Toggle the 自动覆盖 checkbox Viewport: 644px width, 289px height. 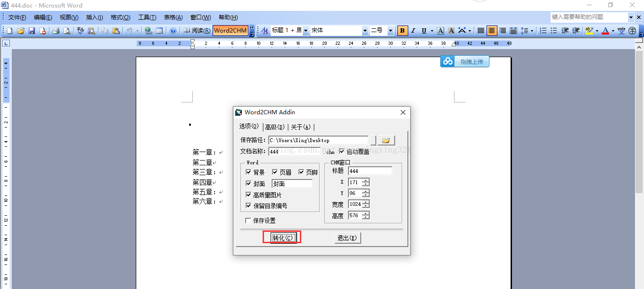point(342,152)
